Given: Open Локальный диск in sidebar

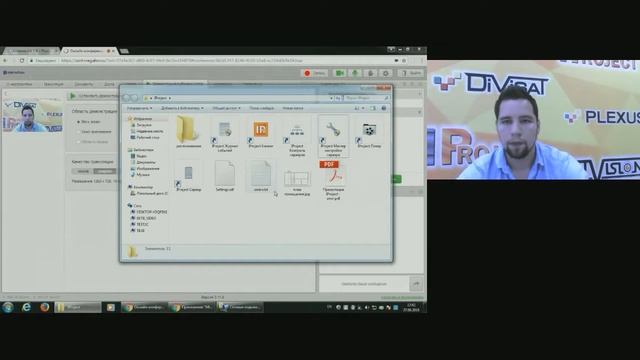Looking at the screenshot, I should tap(149, 193).
